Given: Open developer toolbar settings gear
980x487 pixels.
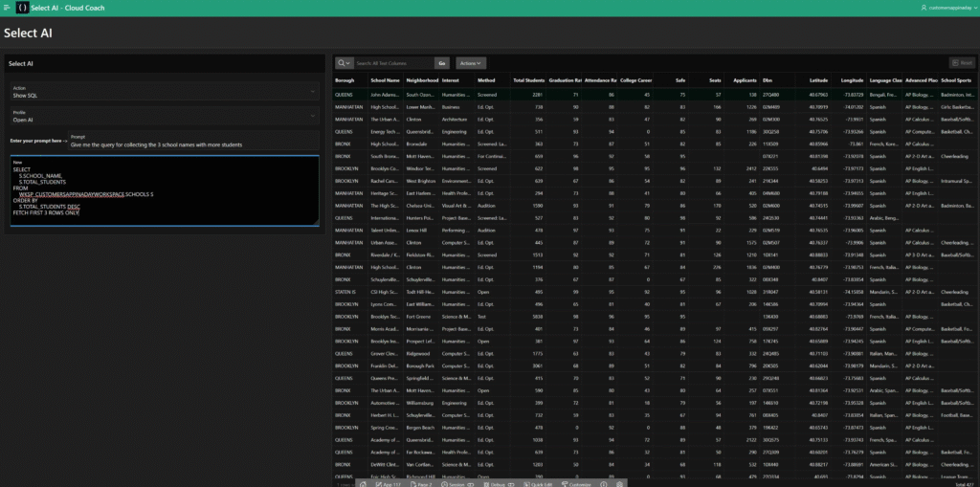Looking at the screenshot, I should 620,484.
